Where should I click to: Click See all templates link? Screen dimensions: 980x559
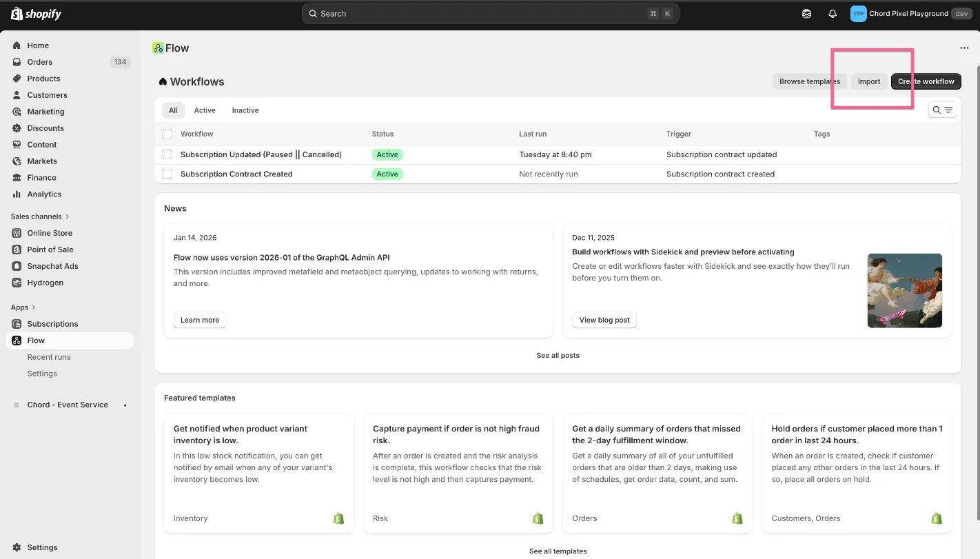click(x=558, y=551)
